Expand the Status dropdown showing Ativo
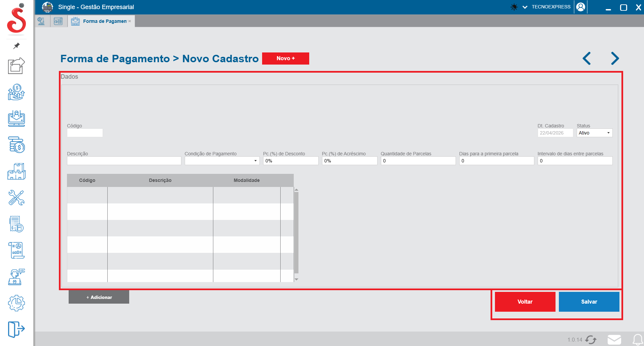This screenshot has width=644, height=346. tap(595, 133)
